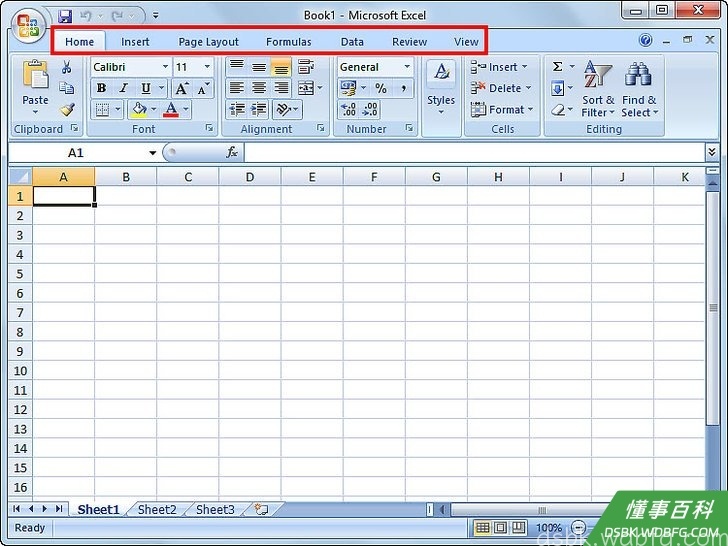
Task: Toggle bottom align, currently highlighted
Action: 281,66
